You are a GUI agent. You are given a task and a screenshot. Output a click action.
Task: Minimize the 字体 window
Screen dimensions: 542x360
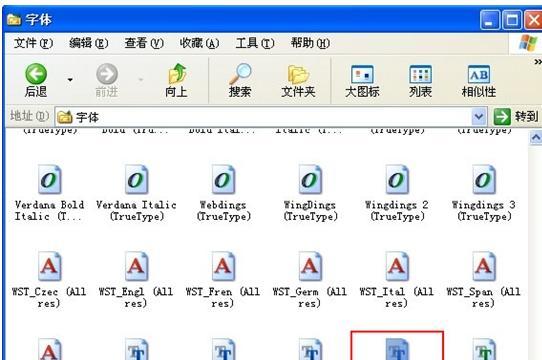(489, 20)
